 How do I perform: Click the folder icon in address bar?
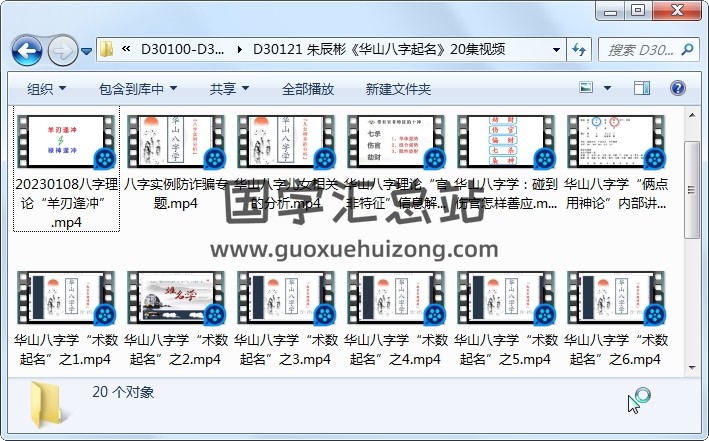click(x=107, y=49)
